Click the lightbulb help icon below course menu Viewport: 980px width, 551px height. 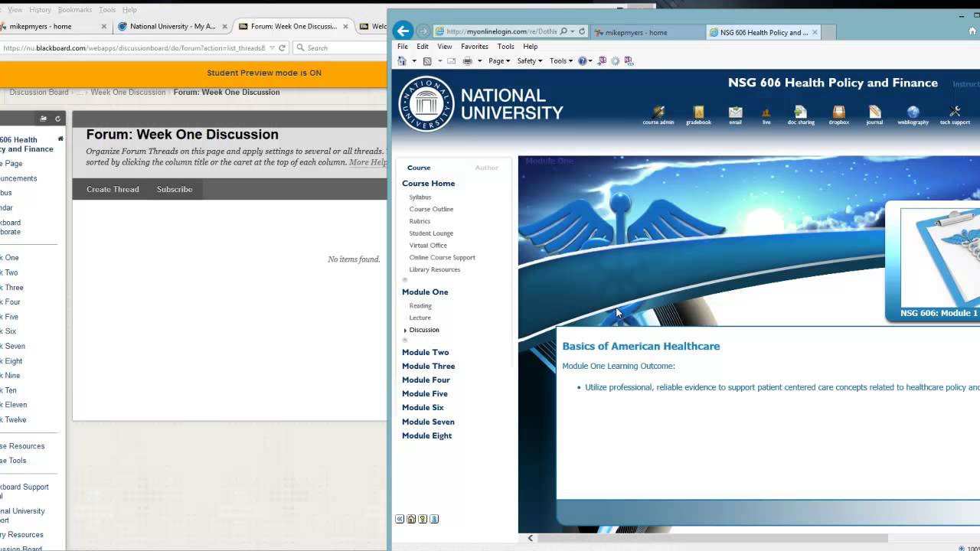click(x=423, y=519)
